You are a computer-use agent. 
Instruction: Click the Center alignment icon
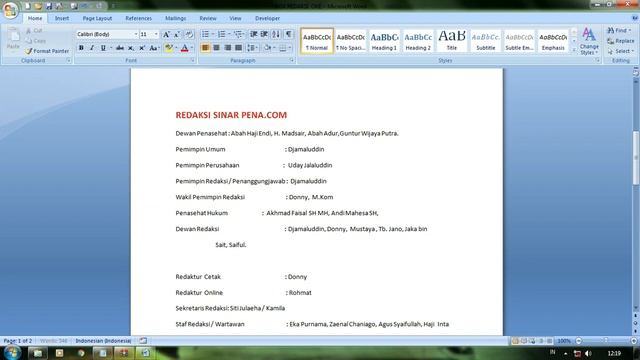[x=216, y=48]
